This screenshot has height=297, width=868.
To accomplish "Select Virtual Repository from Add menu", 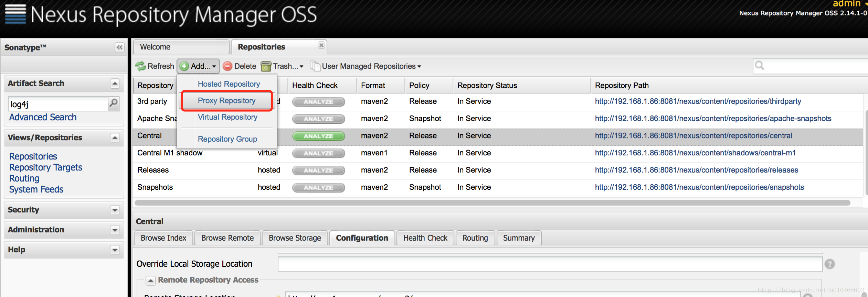I will tap(227, 117).
